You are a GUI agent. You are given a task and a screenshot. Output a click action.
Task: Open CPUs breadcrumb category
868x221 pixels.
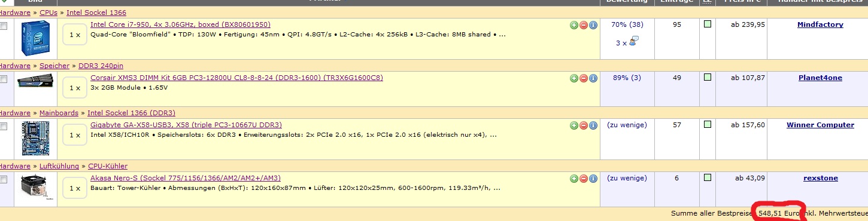point(48,13)
